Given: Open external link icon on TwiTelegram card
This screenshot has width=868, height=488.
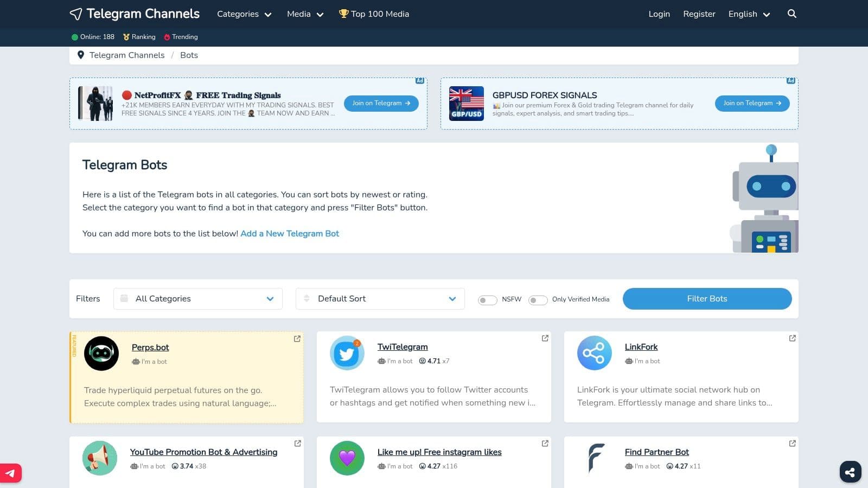Looking at the screenshot, I should pyautogui.click(x=545, y=338).
